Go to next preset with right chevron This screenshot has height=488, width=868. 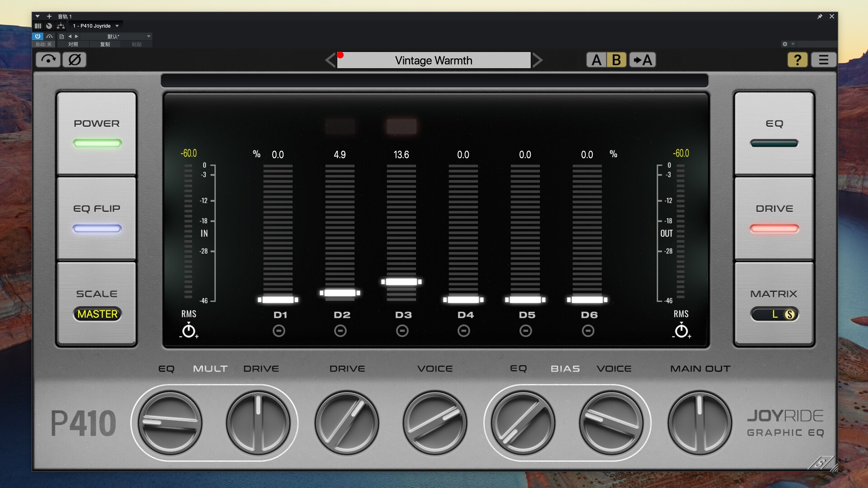537,60
